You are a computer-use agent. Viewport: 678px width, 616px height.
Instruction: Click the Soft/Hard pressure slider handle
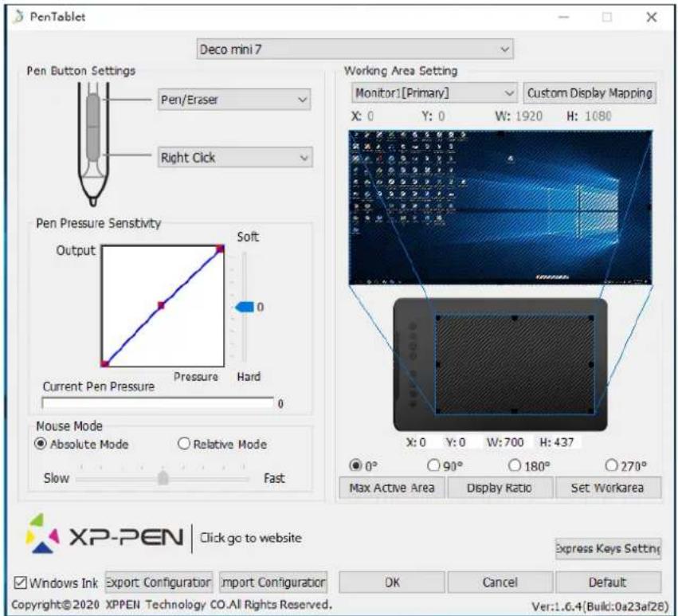point(245,307)
